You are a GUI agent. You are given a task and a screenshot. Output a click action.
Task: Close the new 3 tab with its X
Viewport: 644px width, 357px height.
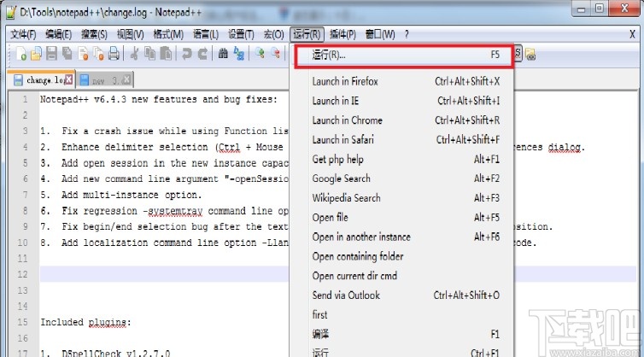[x=127, y=79]
